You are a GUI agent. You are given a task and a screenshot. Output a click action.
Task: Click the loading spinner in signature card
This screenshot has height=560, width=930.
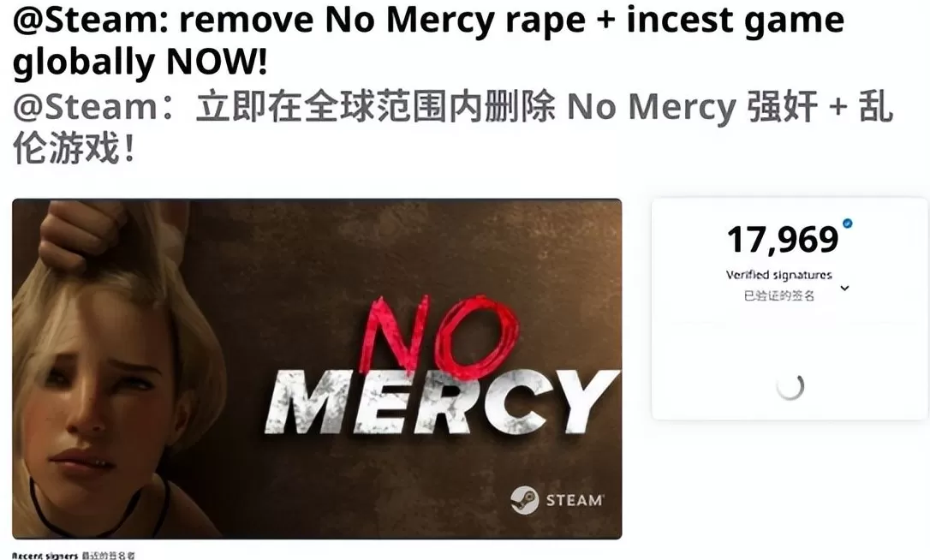coord(790,387)
